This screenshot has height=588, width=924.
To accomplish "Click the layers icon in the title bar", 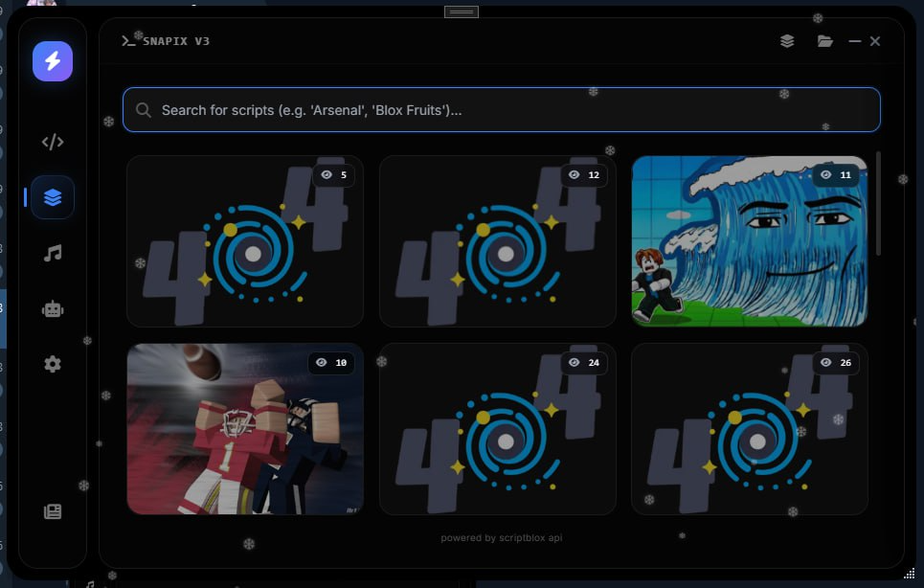I will [x=787, y=41].
